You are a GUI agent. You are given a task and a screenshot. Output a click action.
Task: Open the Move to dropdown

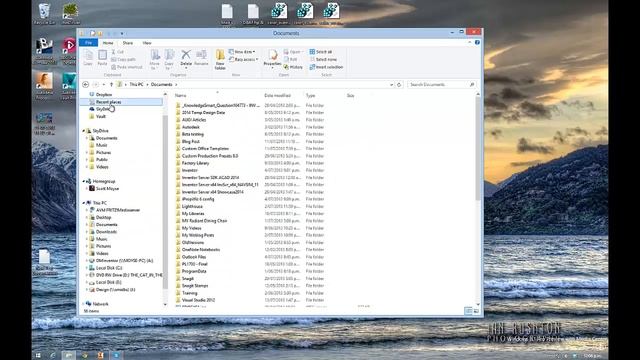[155, 60]
